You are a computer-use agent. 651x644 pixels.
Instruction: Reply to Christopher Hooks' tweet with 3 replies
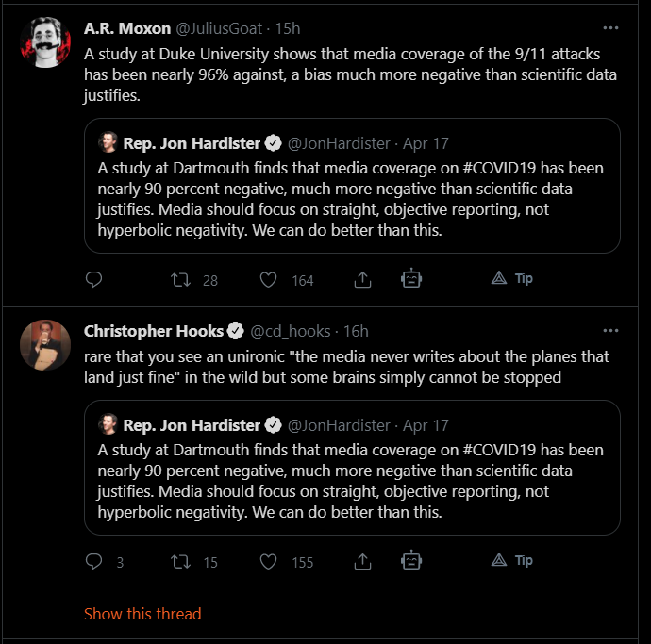[x=93, y=561]
